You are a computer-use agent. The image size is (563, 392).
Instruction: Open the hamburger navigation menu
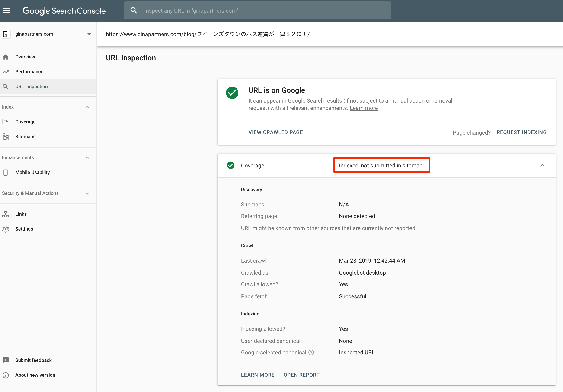click(x=6, y=10)
